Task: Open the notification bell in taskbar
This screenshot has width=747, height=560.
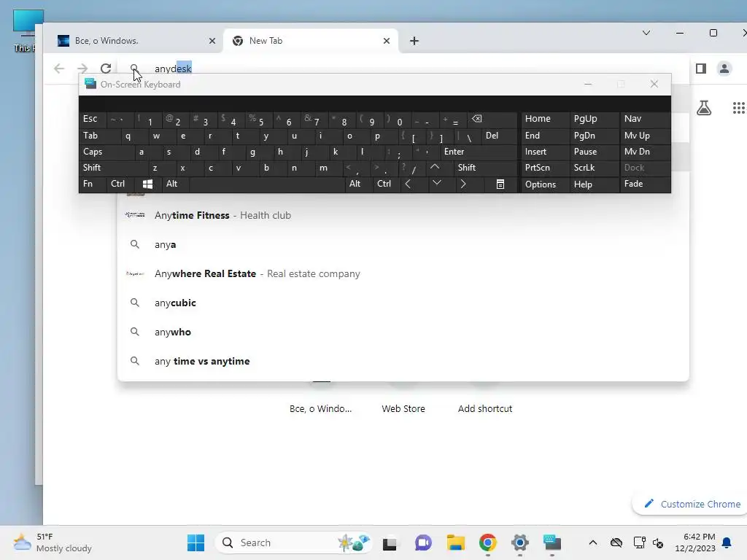Action: [727, 542]
